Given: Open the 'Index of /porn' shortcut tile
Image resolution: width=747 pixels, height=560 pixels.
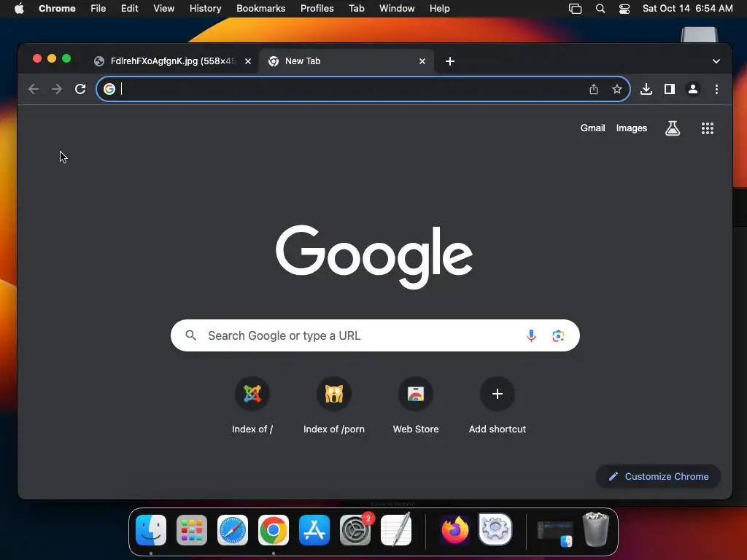Looking at the screenshot, I should (x=334, y=405).
